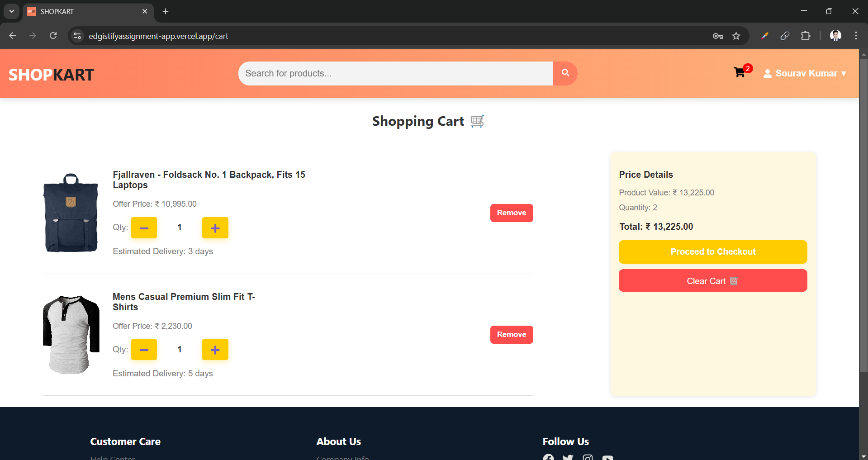Click the Twitter icon under Follow Us
868x460 pixels.
coord(568,457)
